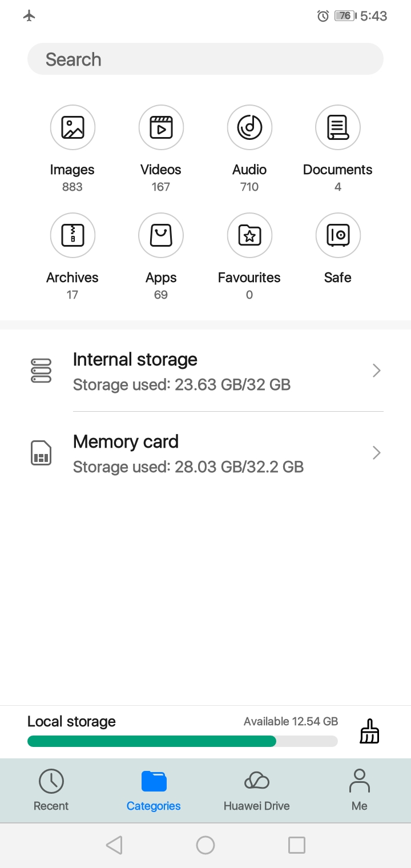
Task: Open the Audio category icon
Action: pyautogui.click(x=249, y=127)
